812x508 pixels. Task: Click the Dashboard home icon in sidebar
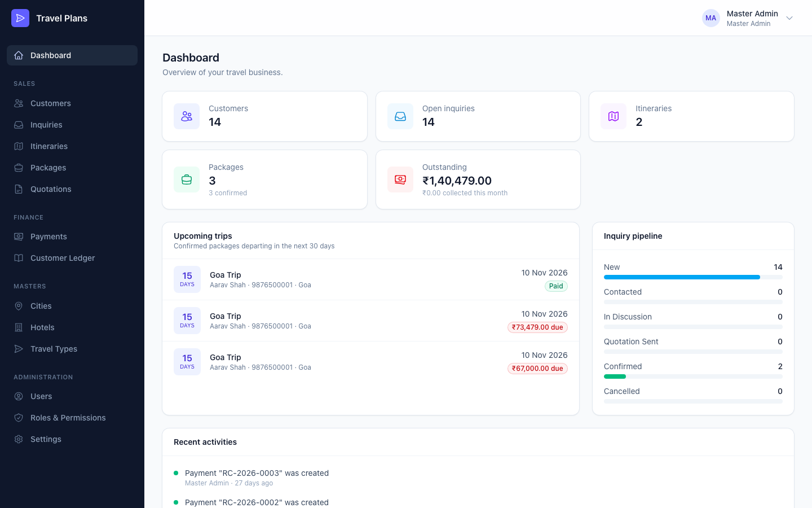point(19,55)
